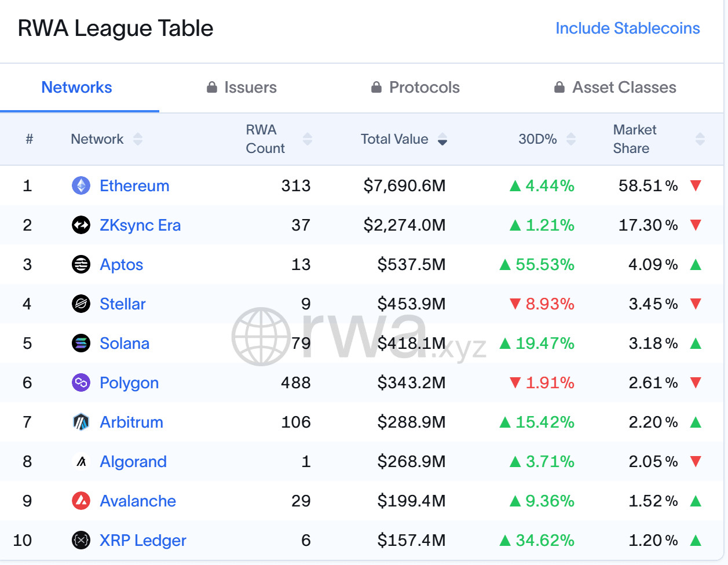Click the XRP Ledger logo icon
This screenshot has height=565, width=728.
point(81,540)
